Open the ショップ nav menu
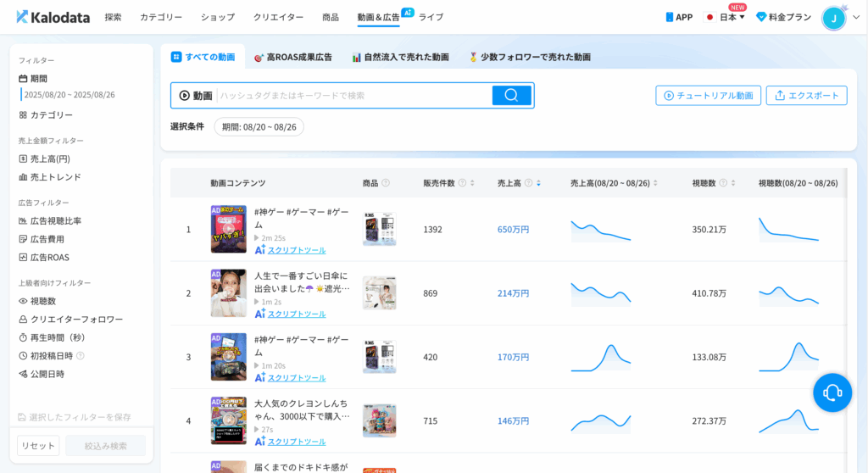Screen dimensions: 868x473 click(218, 17)
